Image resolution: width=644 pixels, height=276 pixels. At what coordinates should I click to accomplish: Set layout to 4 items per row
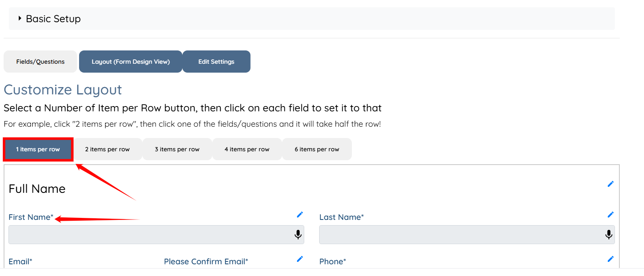coord(247,149)
